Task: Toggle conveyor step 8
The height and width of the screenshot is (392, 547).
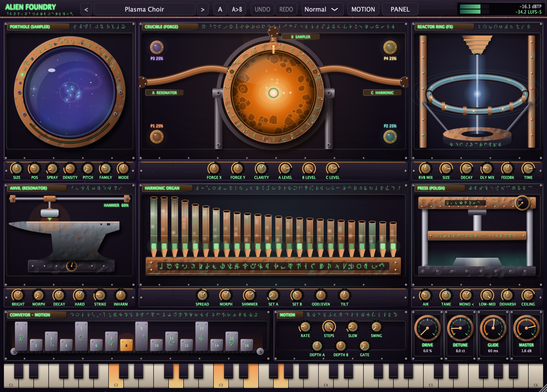Action: point(126,345)
